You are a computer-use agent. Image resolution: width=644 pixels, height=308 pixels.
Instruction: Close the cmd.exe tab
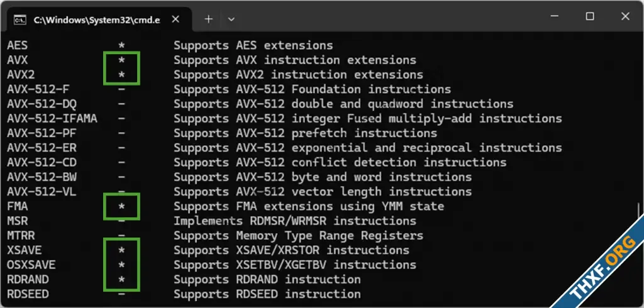pyautogui.click(x=175, y=19)
